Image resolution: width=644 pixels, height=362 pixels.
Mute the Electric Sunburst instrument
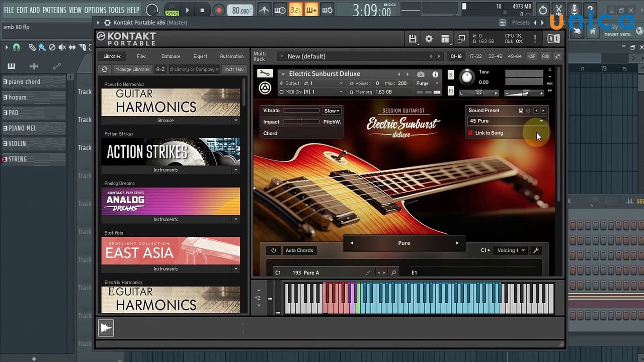tap(451, 91)
